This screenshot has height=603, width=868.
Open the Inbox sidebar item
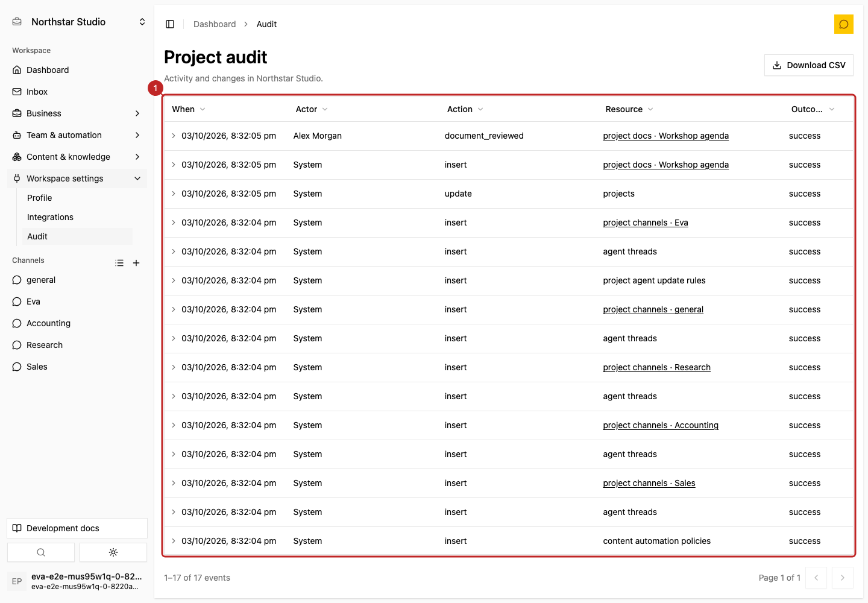77,92
